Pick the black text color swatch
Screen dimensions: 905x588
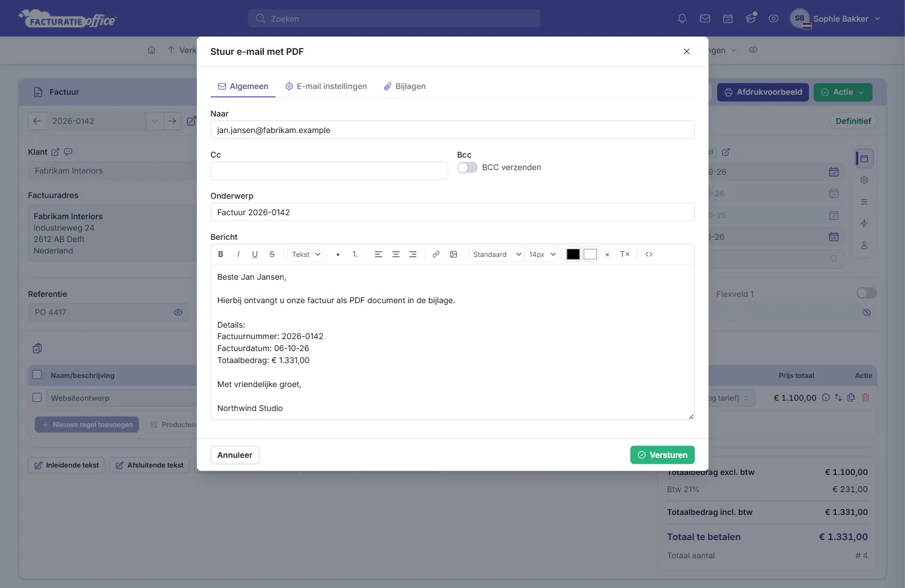click(x=573, y=255)
